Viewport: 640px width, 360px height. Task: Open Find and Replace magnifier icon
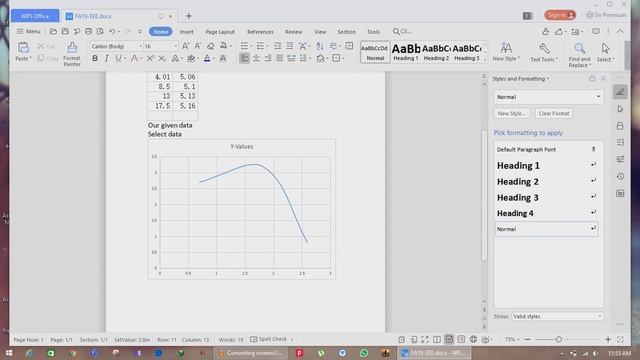click(580, 49)
